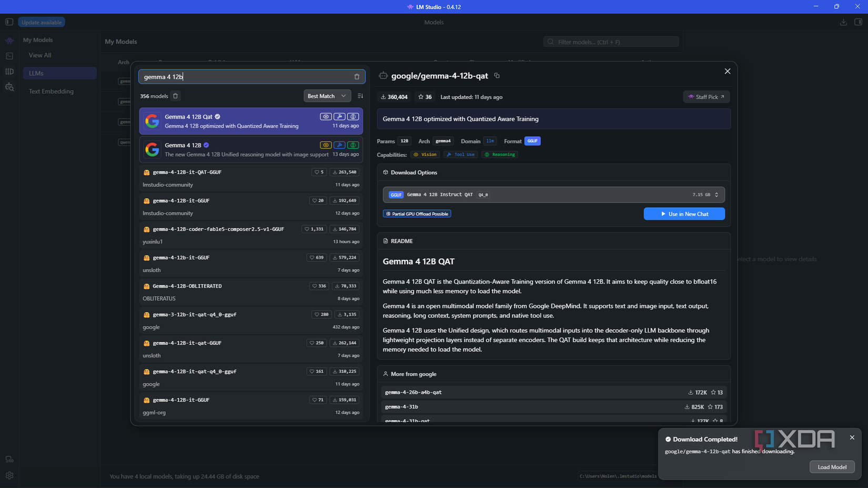The width and height of the screenshot is (868, 488).
Task: Open gemma-4-26b-a4b-qat under More from google
Action: (x=554, y=392)
